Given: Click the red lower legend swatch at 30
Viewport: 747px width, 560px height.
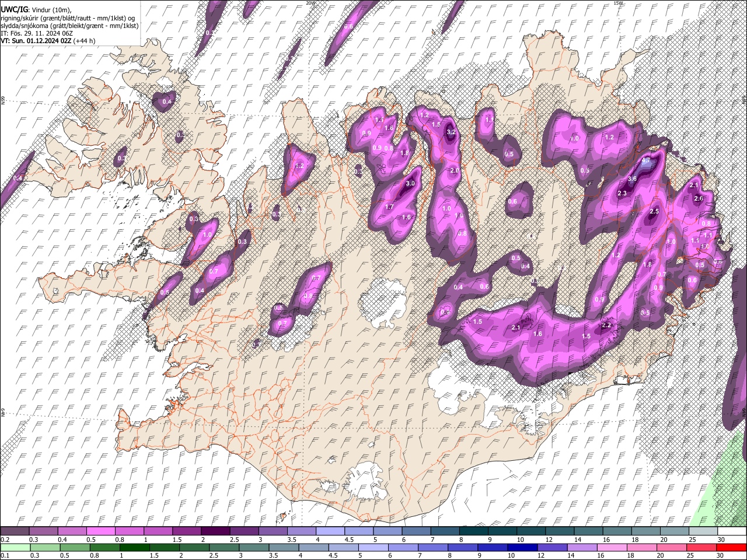Looking at the screenshot, I should click(731, 547).
